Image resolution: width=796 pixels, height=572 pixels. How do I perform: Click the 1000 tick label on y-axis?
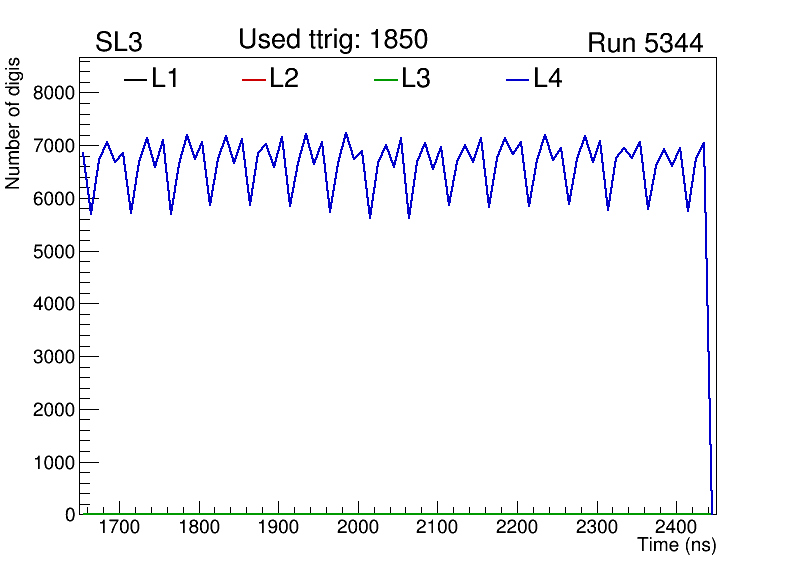click(55, 462)
